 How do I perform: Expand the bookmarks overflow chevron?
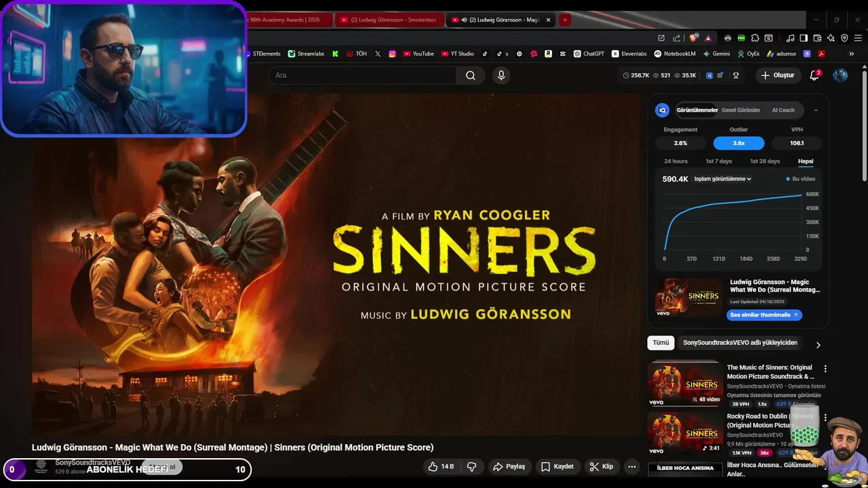pos(852,54)
